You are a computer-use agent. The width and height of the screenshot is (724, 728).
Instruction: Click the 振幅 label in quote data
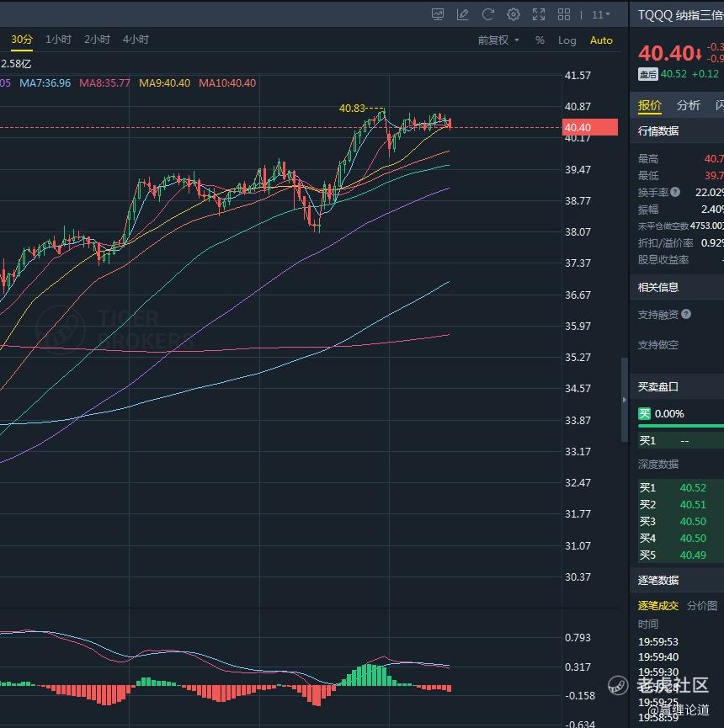click(x=648, y=210)
